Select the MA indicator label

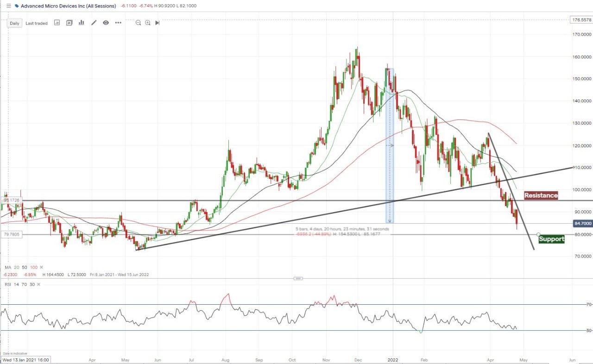coord(8,268)
